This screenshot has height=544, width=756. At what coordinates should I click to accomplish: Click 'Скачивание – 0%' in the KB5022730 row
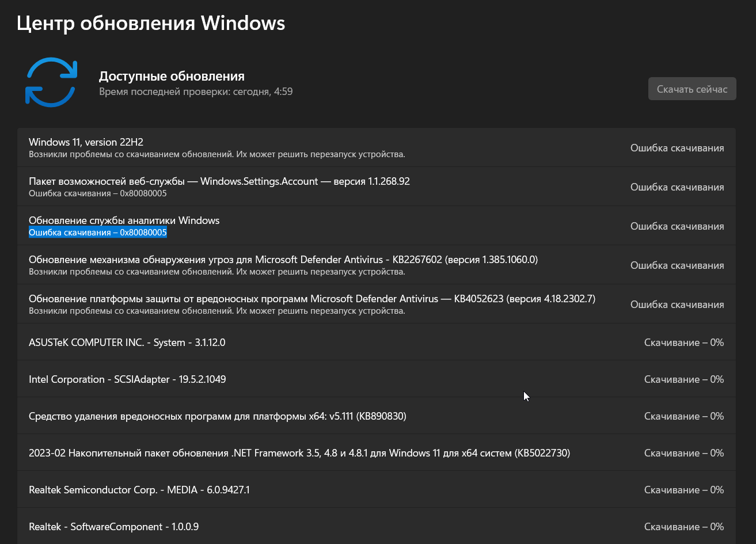click(x=684, y=453)
